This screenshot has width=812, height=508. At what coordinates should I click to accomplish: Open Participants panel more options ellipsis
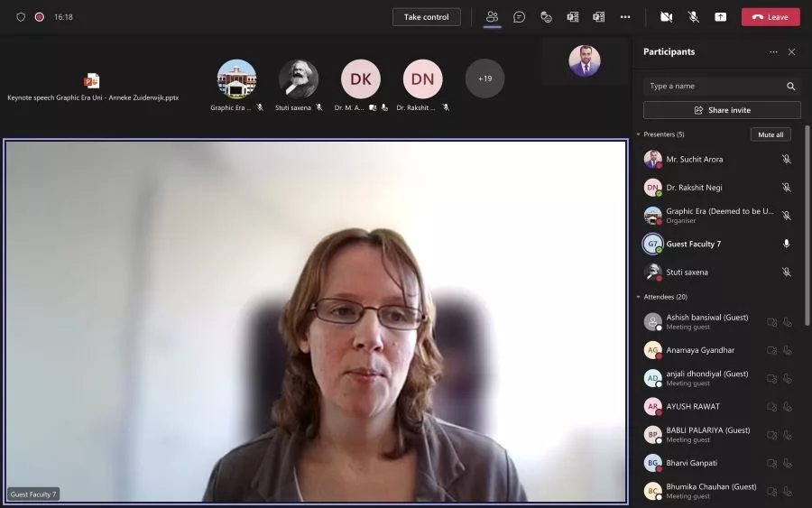(x=773, y=52)
